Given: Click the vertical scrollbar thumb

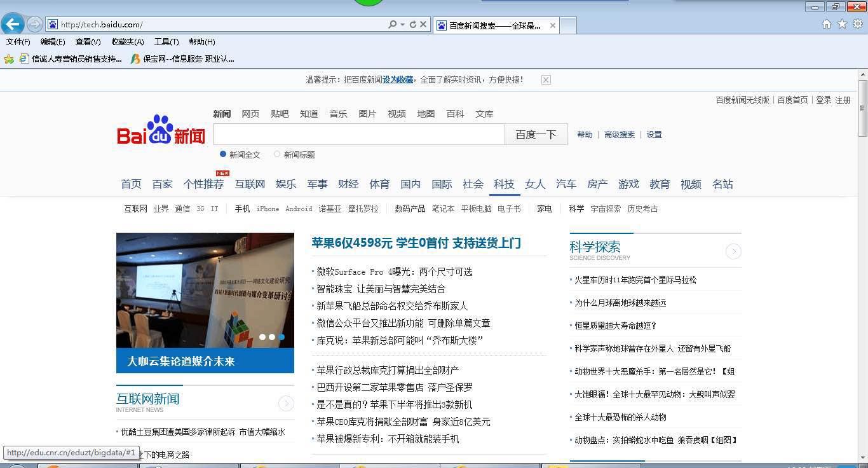Looking at the screenshot, I should tap(862, 108).
